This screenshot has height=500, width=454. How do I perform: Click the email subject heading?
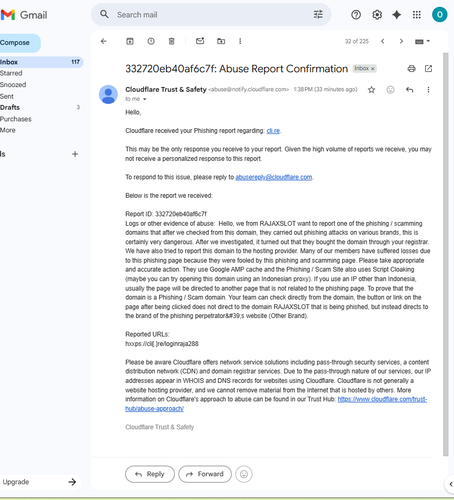(236, 69)
